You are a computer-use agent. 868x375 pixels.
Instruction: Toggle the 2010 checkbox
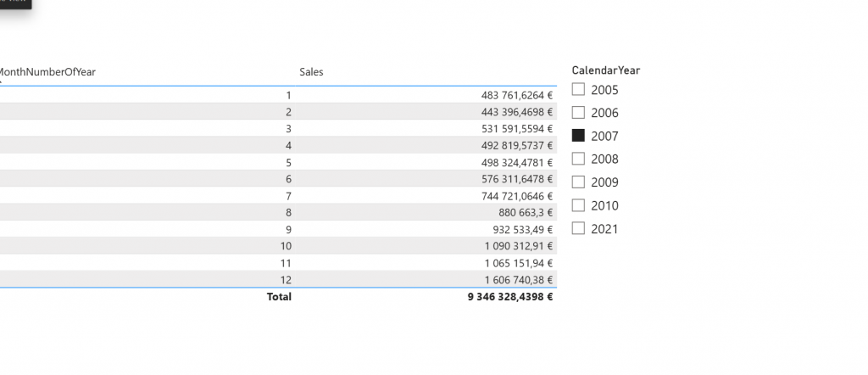[578, 205]
